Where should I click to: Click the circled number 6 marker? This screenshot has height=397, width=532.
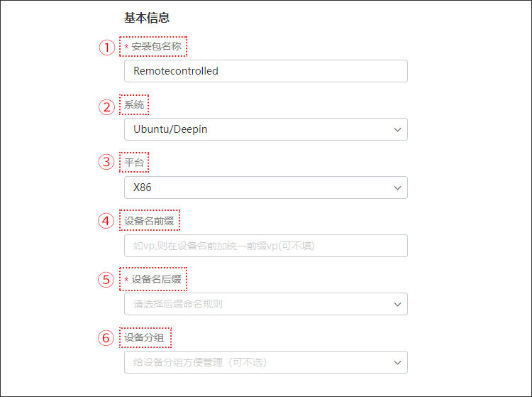(x=106, y=338)
